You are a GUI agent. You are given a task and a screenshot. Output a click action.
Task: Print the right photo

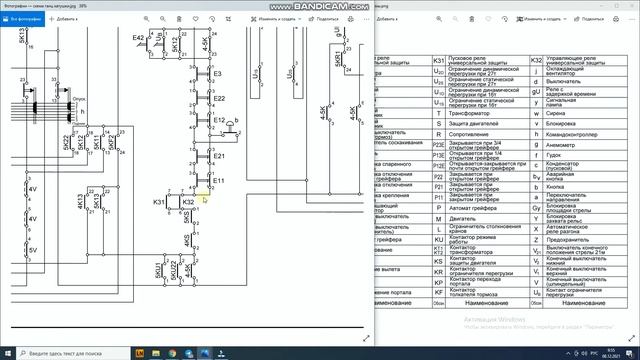click(x=616, y=19)
